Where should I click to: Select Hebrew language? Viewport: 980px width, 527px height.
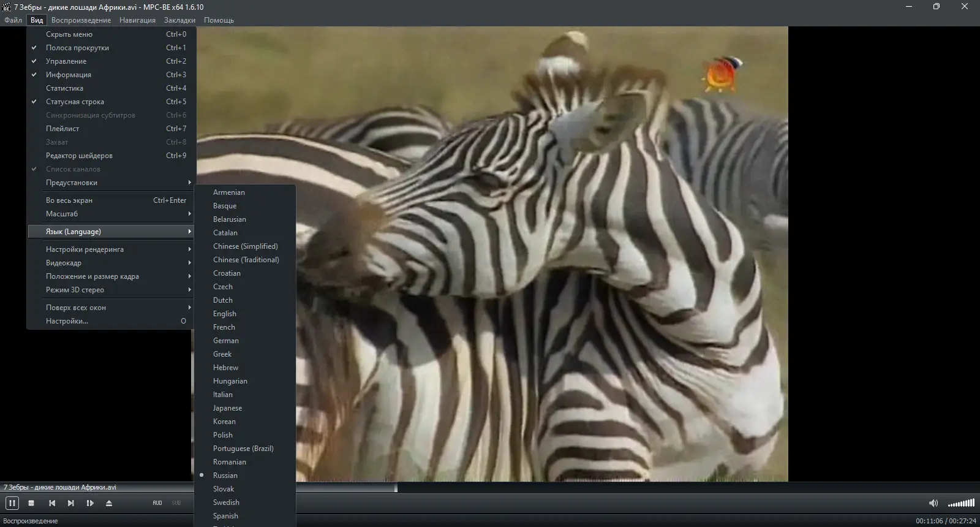point(245,368)
